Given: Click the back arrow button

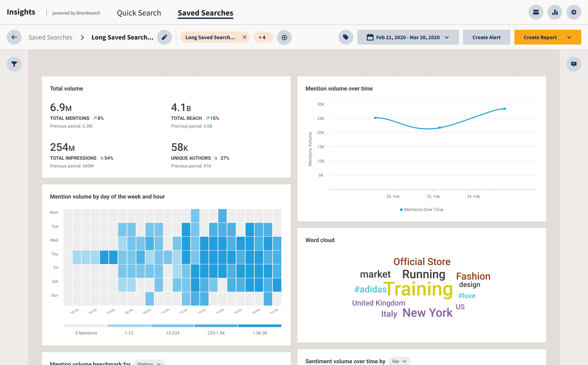Looking at the screenshot, I should (x=14, y=37).
